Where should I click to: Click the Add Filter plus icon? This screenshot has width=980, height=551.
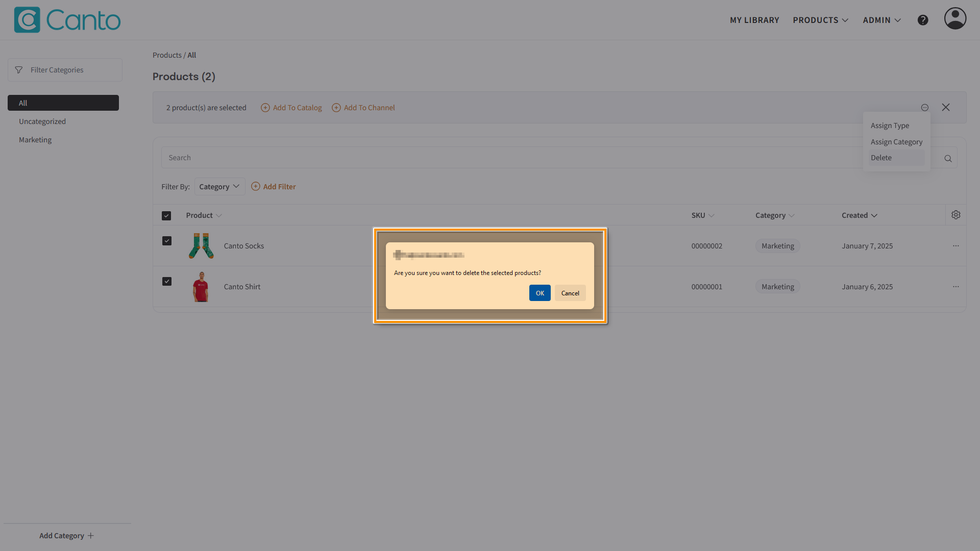[256, 186]
